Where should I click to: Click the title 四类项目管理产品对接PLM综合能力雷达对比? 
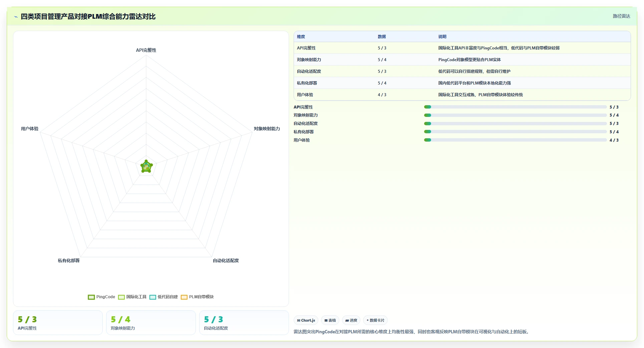[x=88, y=17]
